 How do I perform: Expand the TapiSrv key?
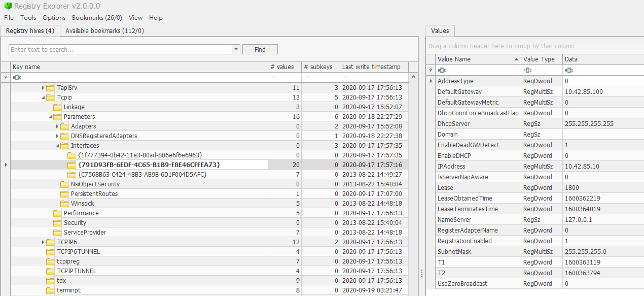[x=43, y=88]
